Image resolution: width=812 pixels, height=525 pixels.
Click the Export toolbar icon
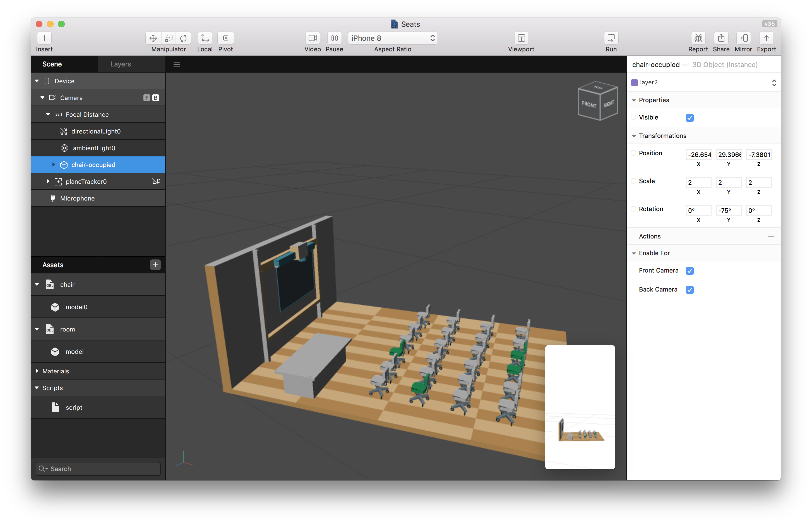[766, 38]
